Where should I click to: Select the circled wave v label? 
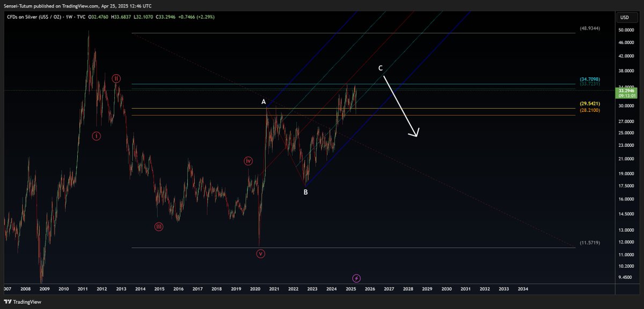[260, 254]
